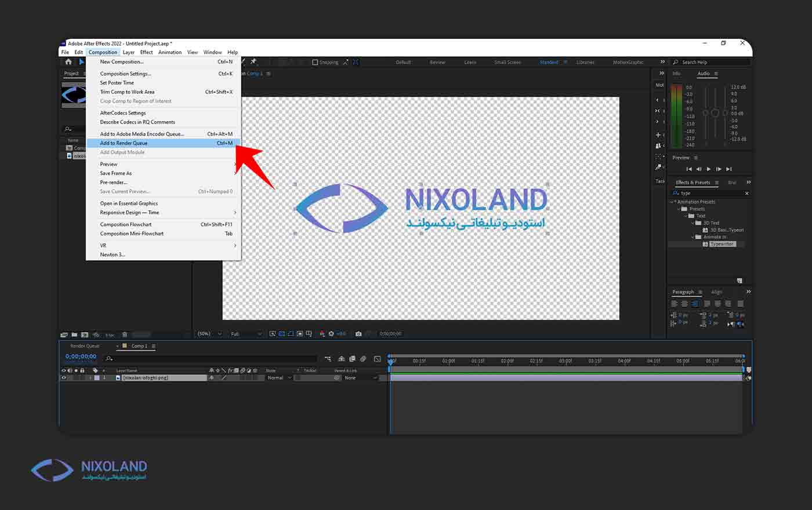This screenshot has height=510, width=812.
Task: Open the Full resolution dropdown
Action: pyautogui.click(x=246, y=334)
